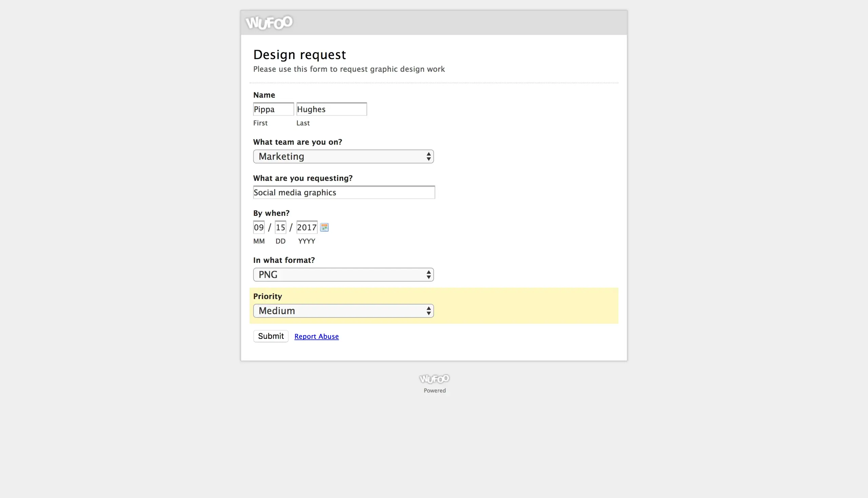Open the calendar date picker icon
This screenshot has height=498, width=868.
tap(324, 227)
